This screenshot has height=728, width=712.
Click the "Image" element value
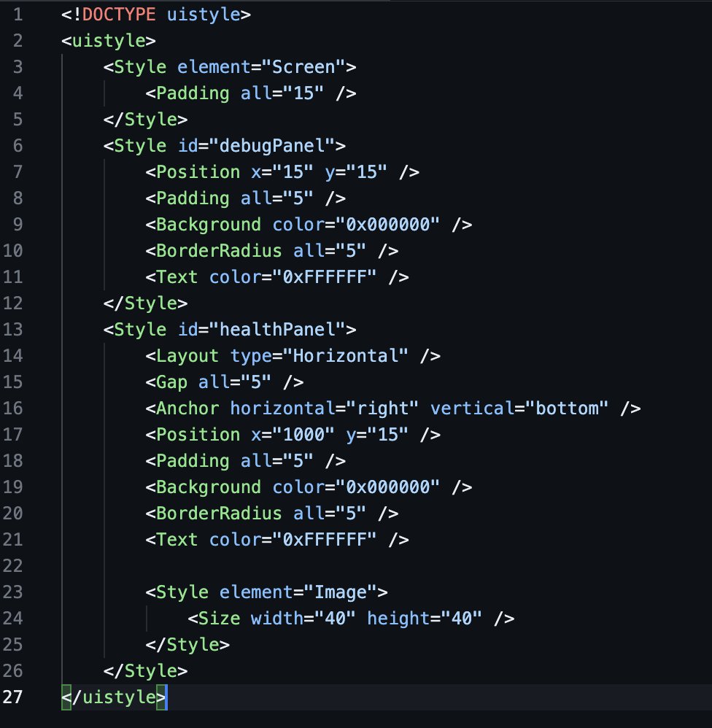(x=340, y=592)
